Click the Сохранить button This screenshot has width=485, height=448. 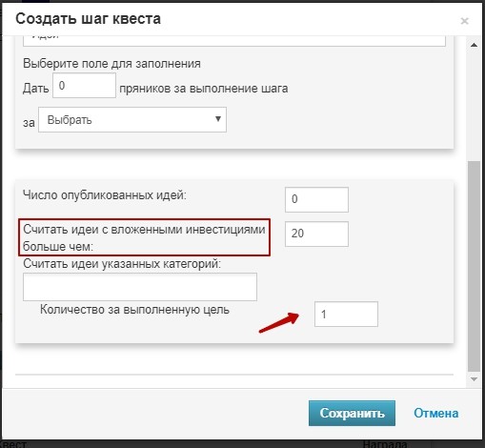click(x=352, y=413)
